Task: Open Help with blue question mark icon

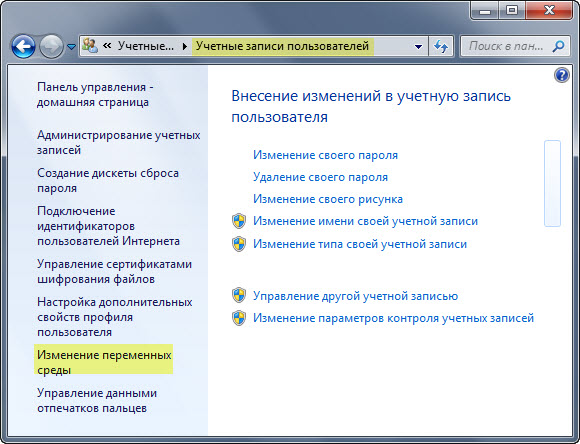Action: point(562,75)
